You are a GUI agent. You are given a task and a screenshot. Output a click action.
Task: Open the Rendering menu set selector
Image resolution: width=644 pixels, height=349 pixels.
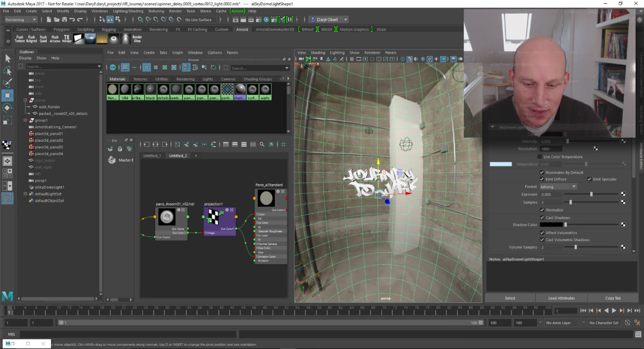20,19
